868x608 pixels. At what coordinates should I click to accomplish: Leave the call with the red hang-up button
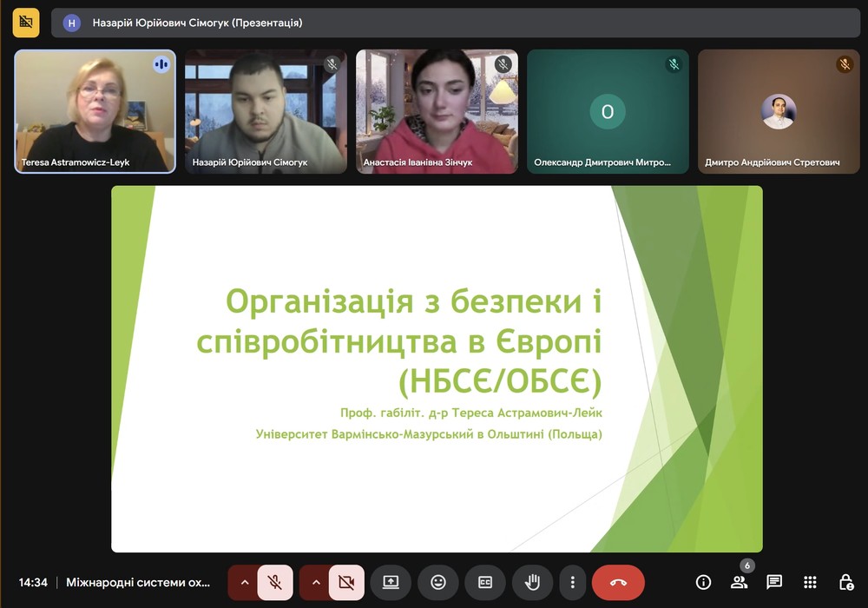click(x=618, y=583)
